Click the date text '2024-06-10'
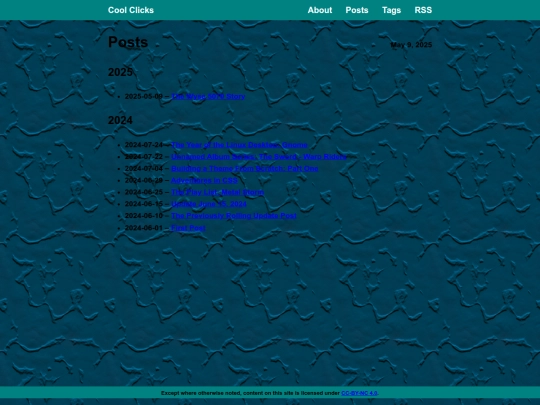540x405 pixels. [144, 216]
